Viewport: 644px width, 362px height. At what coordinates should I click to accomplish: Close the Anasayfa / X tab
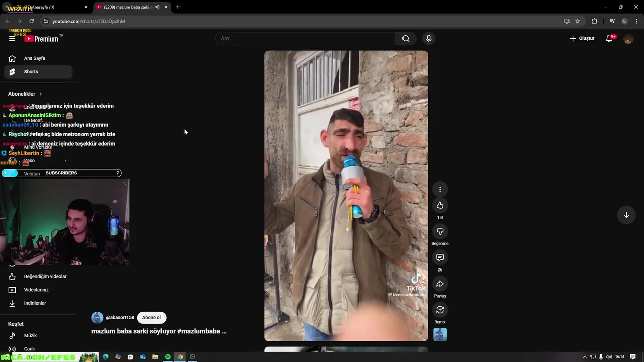(x=86, y=7)
